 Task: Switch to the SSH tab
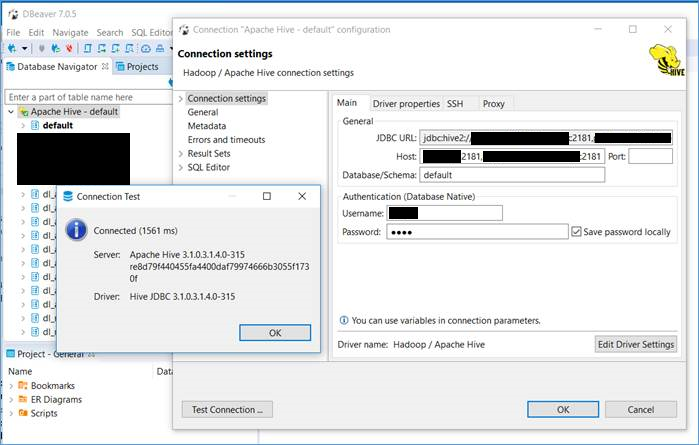pos(455,103)
